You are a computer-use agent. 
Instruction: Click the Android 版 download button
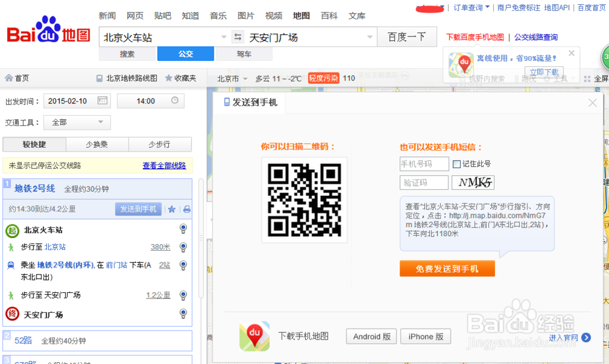pos(371,337)
